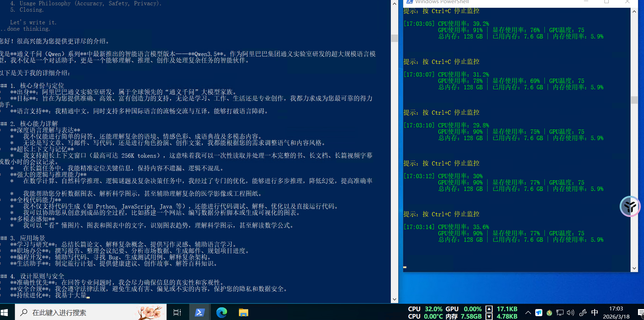Click the Windows PowerShell window title

(442, 2)
